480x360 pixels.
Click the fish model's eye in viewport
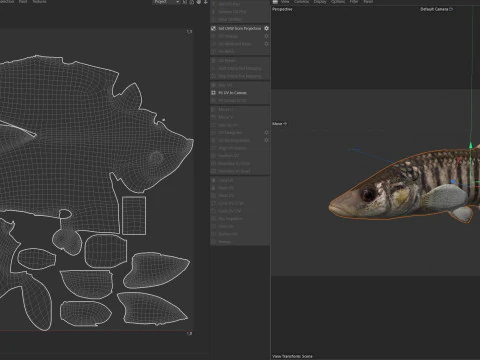[368, 194]
